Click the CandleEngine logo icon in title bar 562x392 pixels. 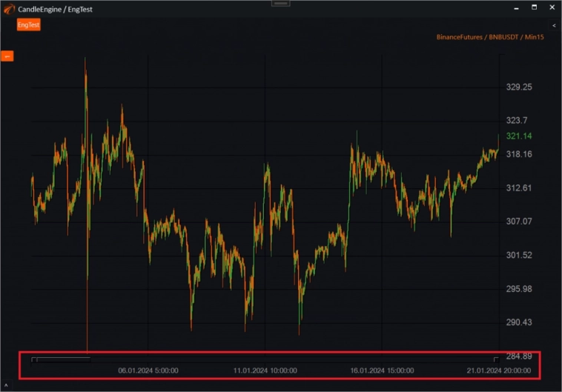point(8,8)
